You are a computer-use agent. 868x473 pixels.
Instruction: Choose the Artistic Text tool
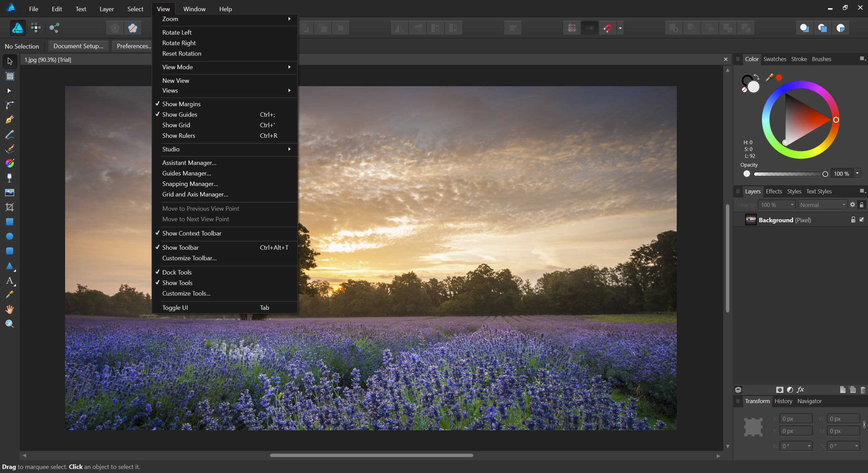pyautogui.click(x=9, y=281)
